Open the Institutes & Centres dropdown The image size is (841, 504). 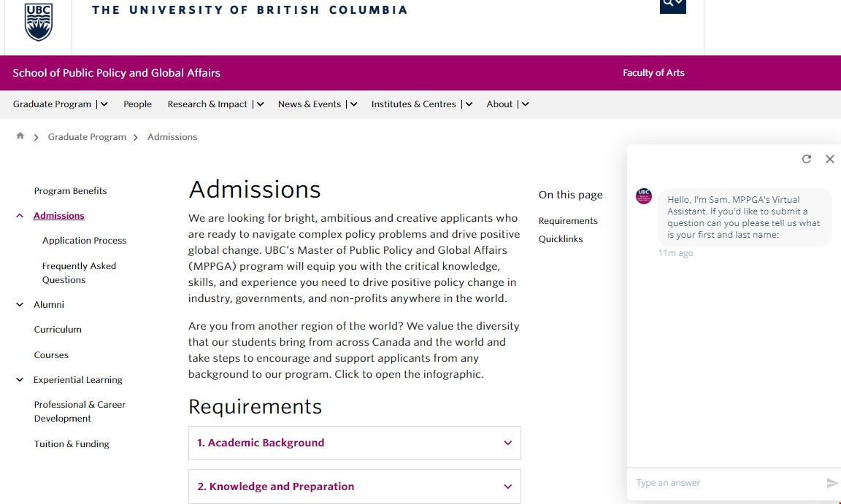[469, 104]
